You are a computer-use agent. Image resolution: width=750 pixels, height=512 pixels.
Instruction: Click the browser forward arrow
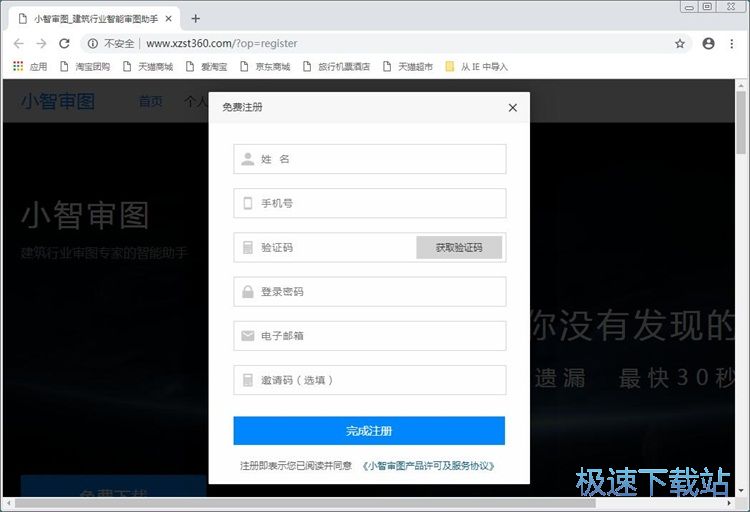pyautogui.click(x=42, y=44)
